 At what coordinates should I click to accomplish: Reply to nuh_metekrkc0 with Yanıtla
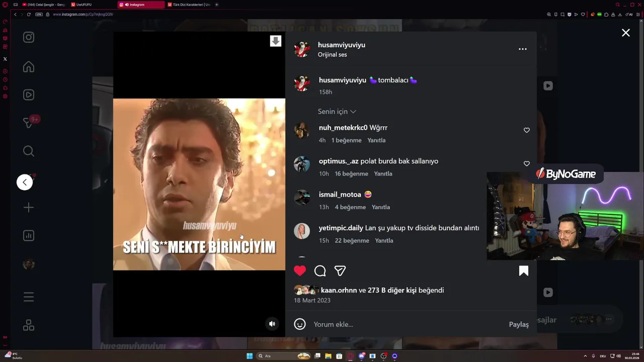[x=376, y=140]
